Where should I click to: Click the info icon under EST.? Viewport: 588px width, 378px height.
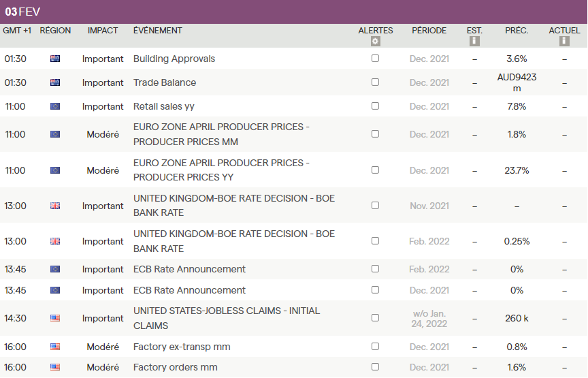coord(474,41)
